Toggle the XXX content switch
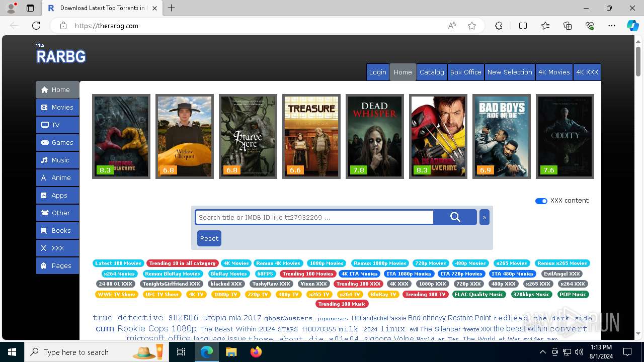The image size is (644, 362). (541, 201)
